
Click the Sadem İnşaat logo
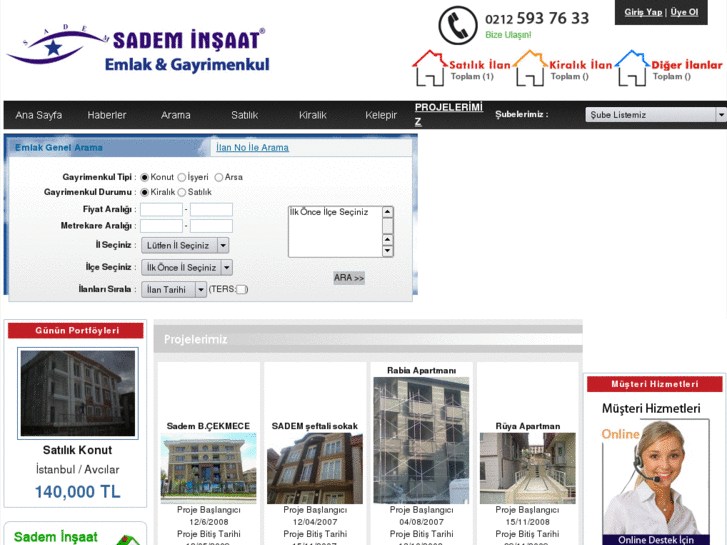[x=138, y=49]
